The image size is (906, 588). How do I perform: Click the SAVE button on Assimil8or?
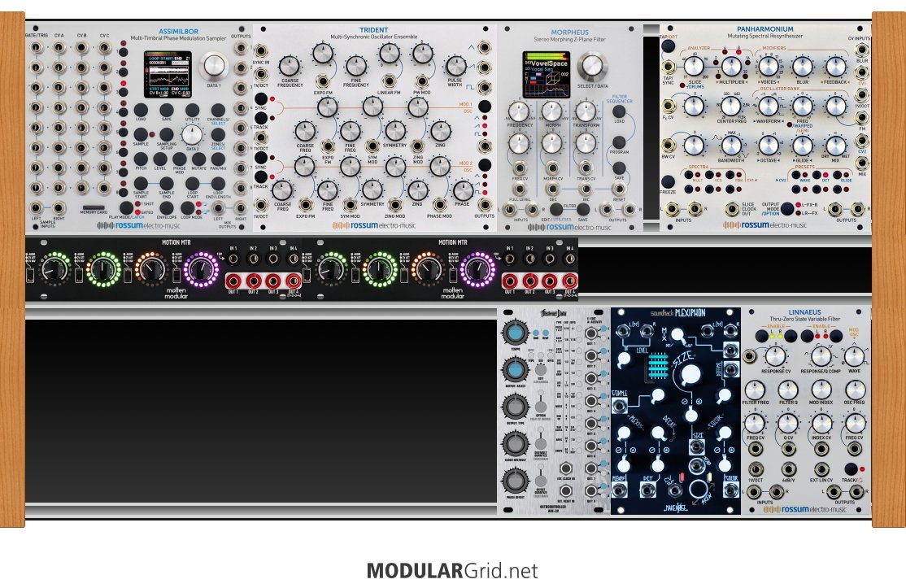click(x=167, y=111)
